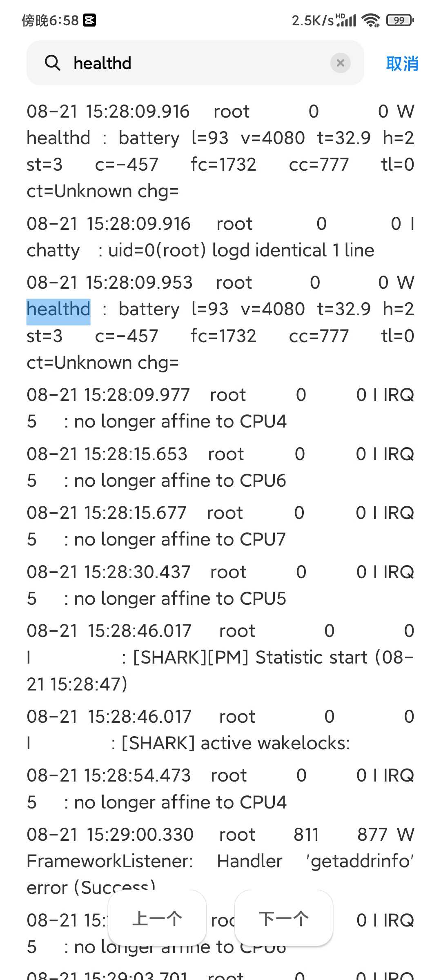Select the chatty logd identical line entry
Image resolution: width=441 pixels, height=980 pixels.
(220, 237)
